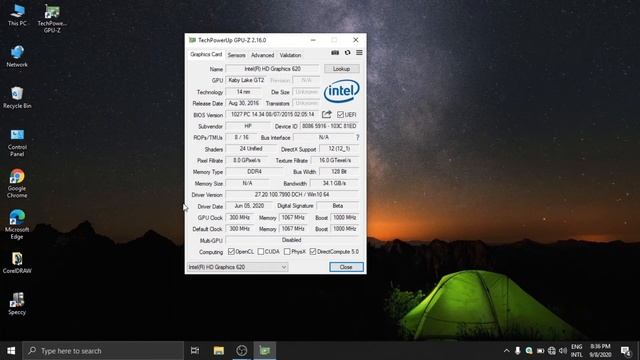This screenshot has width=640, height=360.
Task: Click the Lookup button
Action: click(x=342, y=69)
